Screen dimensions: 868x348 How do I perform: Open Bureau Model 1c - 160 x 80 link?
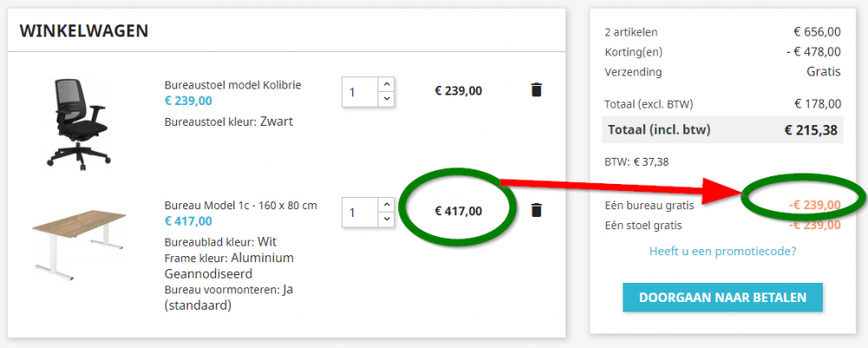point(240,206)
